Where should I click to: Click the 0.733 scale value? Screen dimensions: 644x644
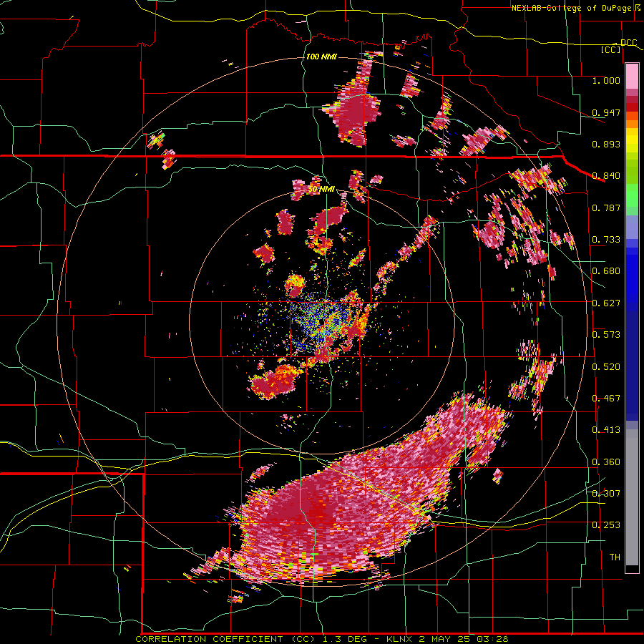(606, 240)
